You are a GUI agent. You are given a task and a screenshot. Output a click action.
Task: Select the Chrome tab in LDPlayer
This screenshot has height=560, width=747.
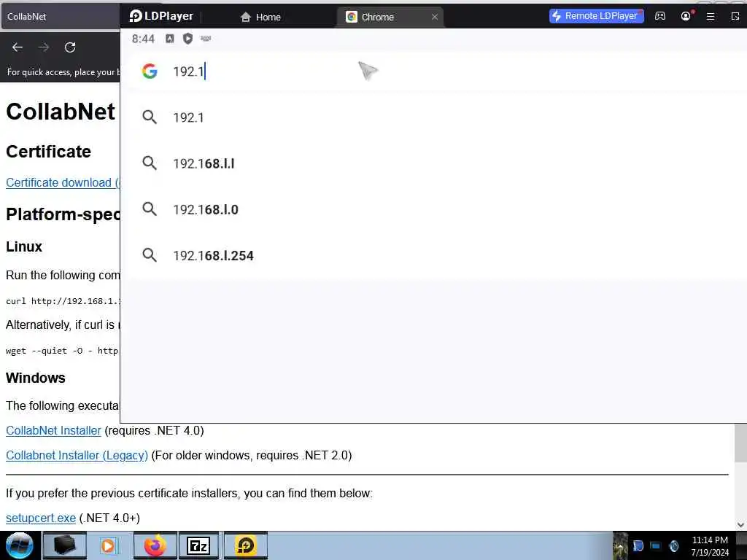pos(390,17)
